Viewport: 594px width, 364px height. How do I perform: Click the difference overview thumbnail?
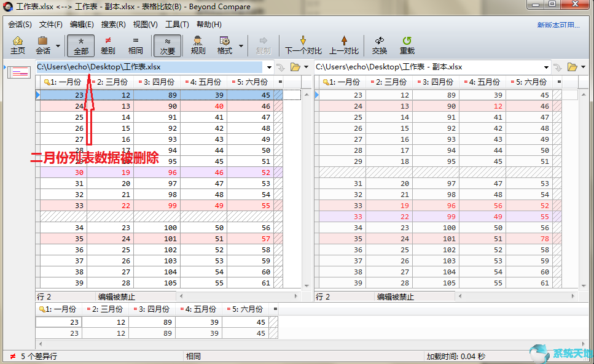pos(19,72)
